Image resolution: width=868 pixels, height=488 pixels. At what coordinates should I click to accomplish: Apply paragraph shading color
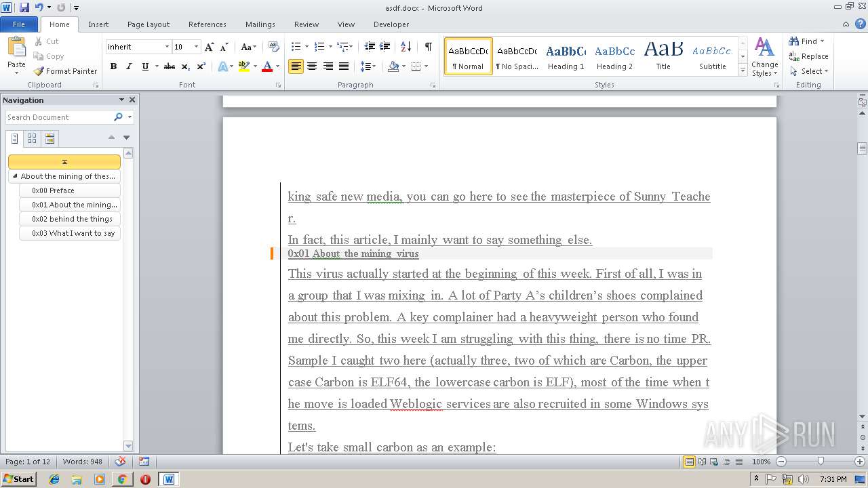coord(393,66)
